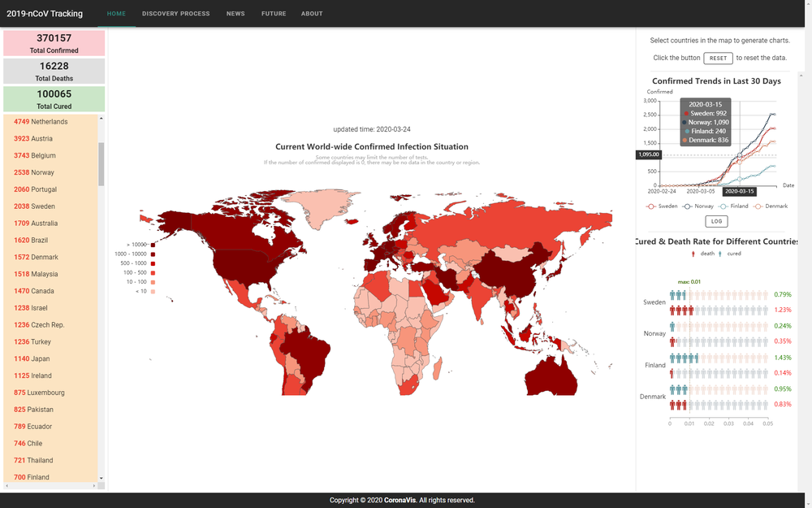Image resolution: width=812 pixels, height=508 pixels.
Task: Select the 100 - 500 legend swatch
Action: (153, 272)
